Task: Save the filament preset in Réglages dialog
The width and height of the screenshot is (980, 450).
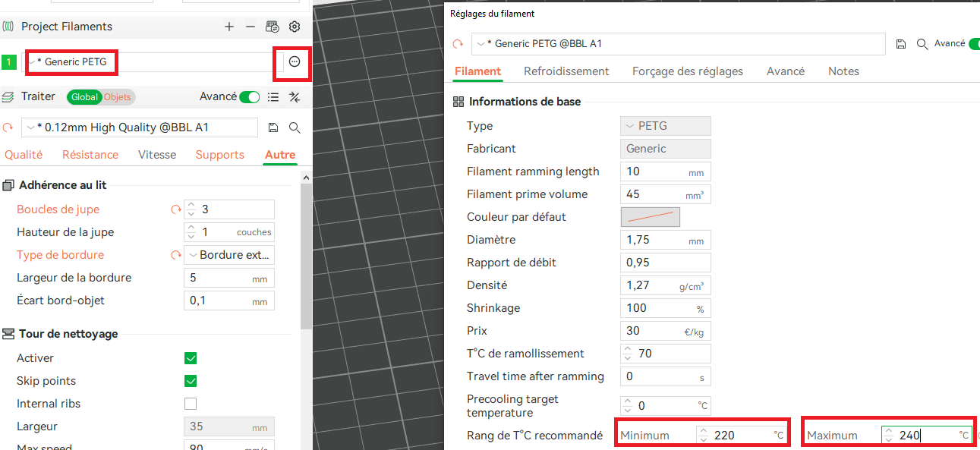Action: click(x=901, y=44)
